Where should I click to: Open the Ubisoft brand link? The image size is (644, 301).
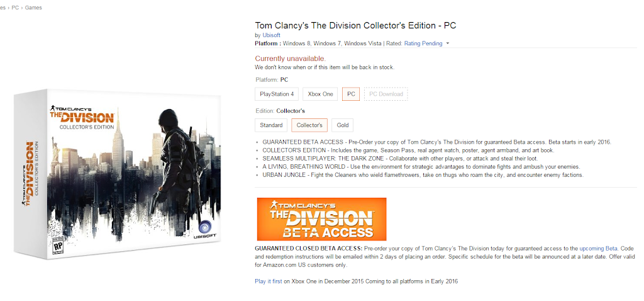coord(272,35)
